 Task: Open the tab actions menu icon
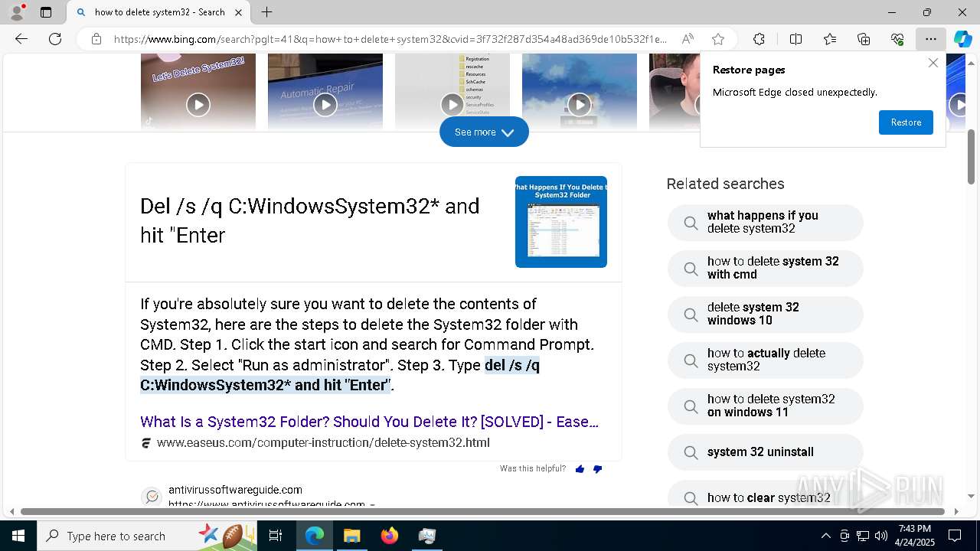[46, 12]
